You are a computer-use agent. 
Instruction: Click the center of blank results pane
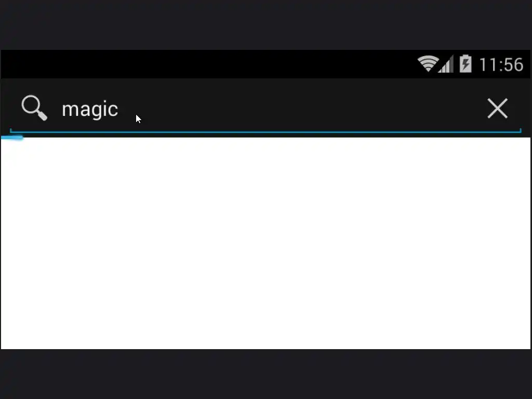(x=265, y=243)
